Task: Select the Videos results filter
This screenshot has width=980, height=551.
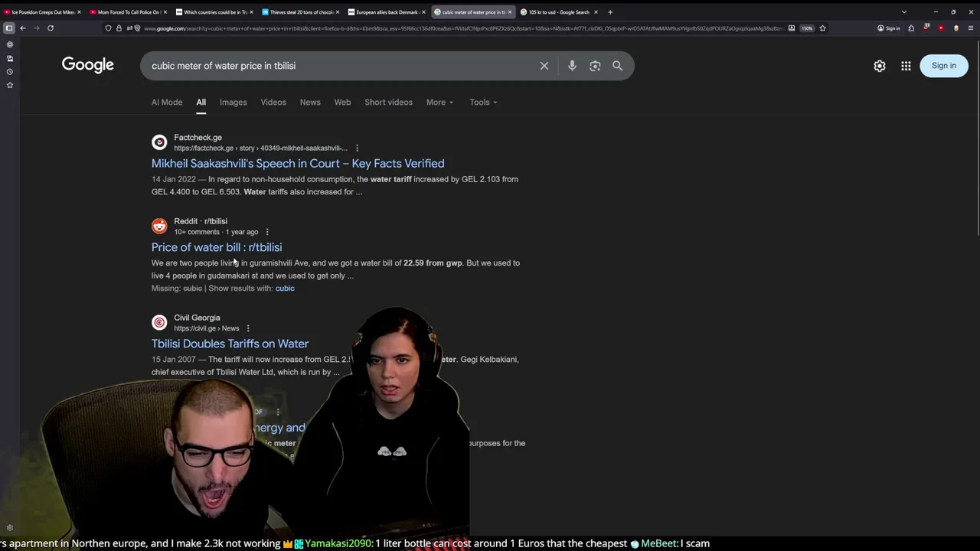Action: (273, 102)
